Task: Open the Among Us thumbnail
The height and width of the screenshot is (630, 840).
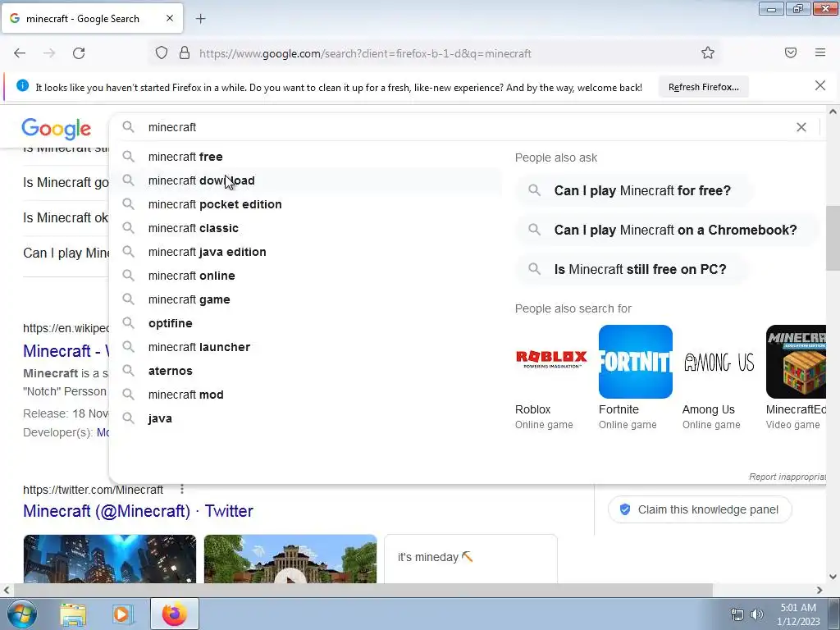Action: tap(719, 362)
